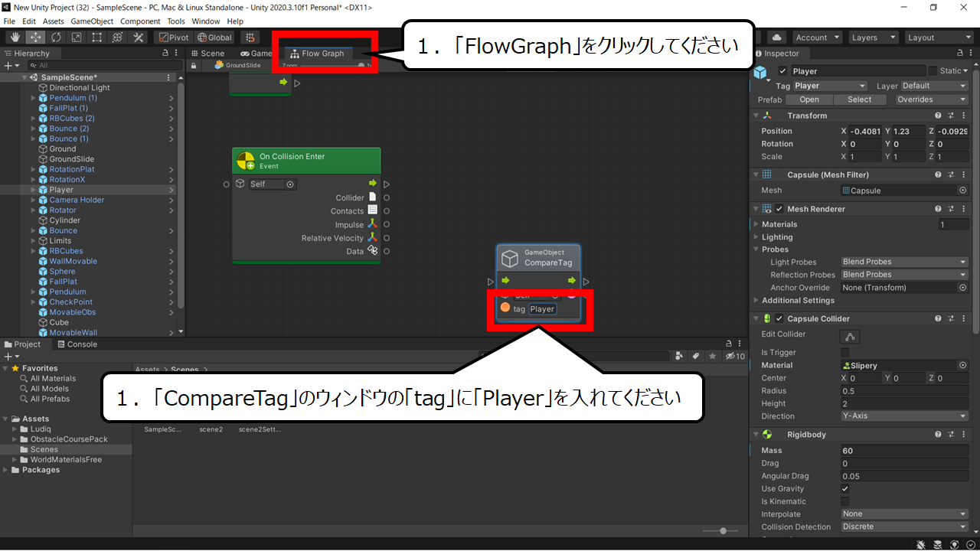Image resolution: width=980 pixels, height=551 pixels.
Task: Click the prefab Open button
Action: coord(809,99)
